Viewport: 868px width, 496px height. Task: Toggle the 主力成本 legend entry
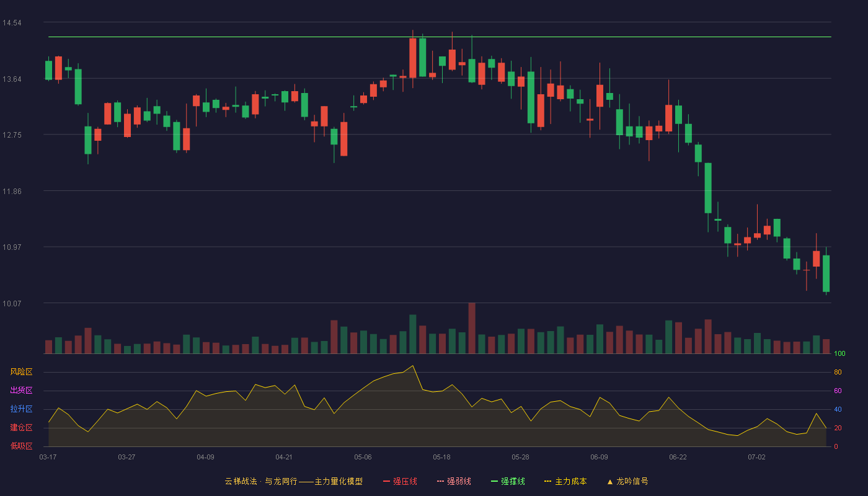(x=565, y=481)
